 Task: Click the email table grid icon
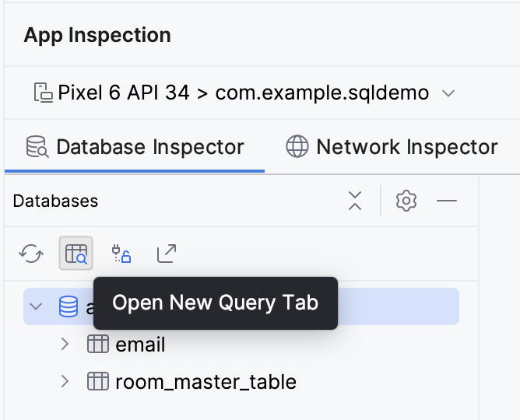pos(97,345)
